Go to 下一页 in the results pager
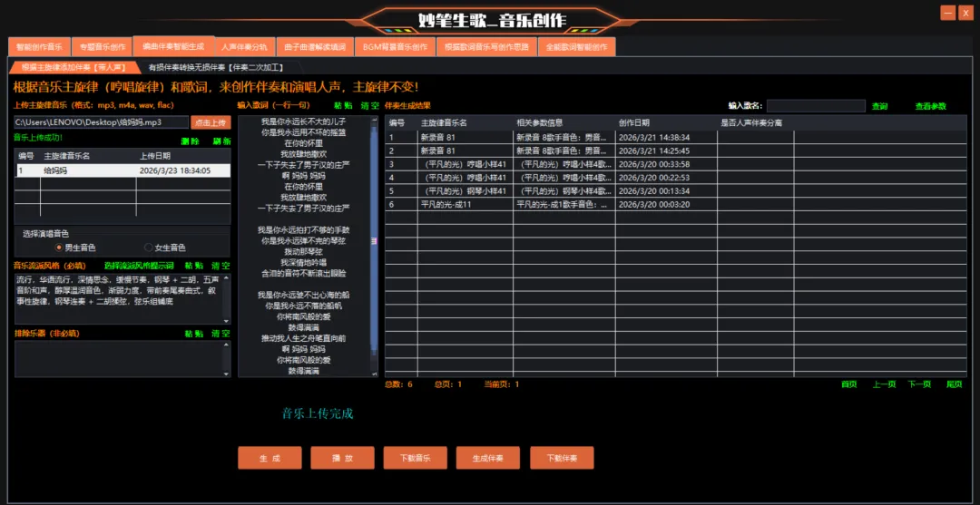Viewport: 980px width, 505px height. click(918, 384)
